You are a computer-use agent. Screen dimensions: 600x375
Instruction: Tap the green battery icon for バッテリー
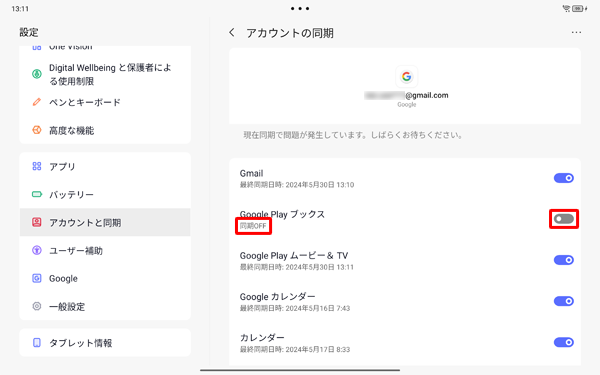click(37, 194)
